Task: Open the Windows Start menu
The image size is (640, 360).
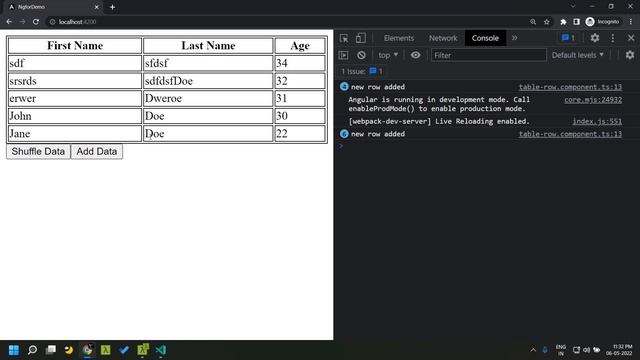Action: (13, 350)
